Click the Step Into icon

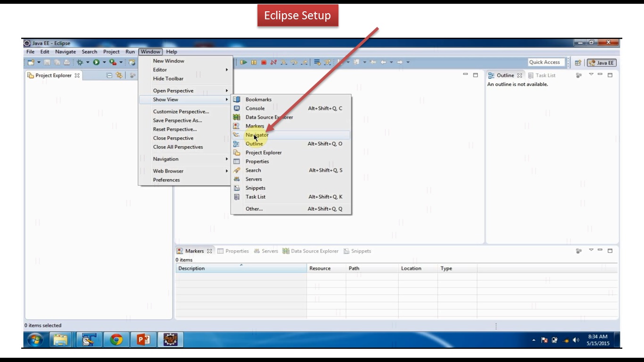coord(284,62)
